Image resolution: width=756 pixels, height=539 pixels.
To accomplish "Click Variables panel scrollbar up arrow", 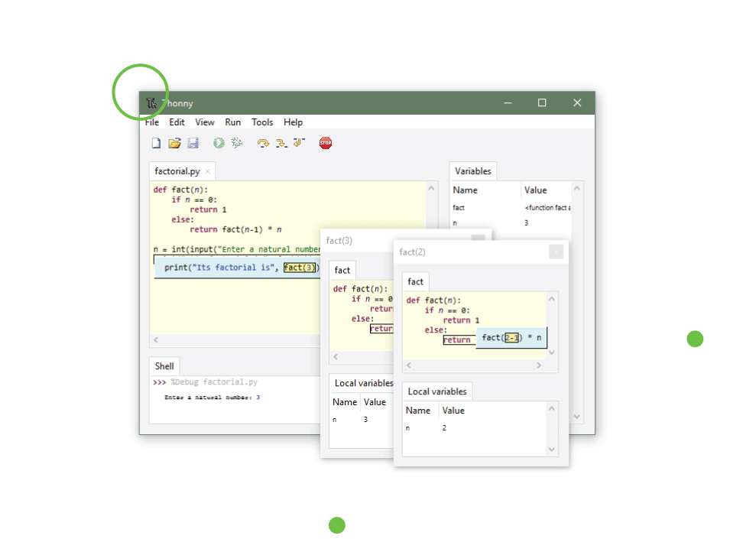I will pos(577,189).
